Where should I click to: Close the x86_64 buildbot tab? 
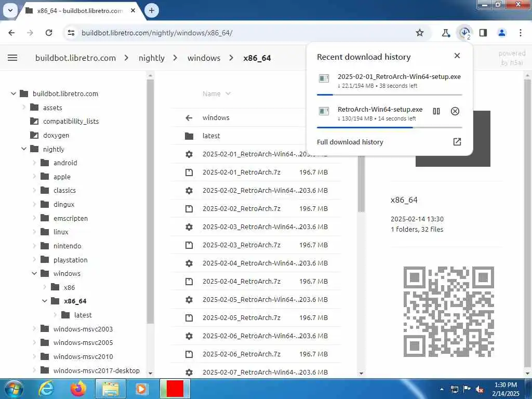pos(133,10)
